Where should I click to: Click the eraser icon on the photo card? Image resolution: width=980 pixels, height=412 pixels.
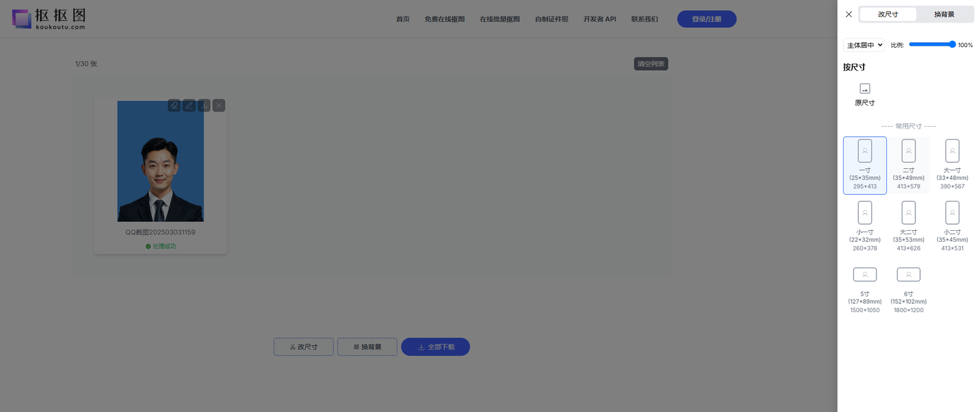pos(174,106)
